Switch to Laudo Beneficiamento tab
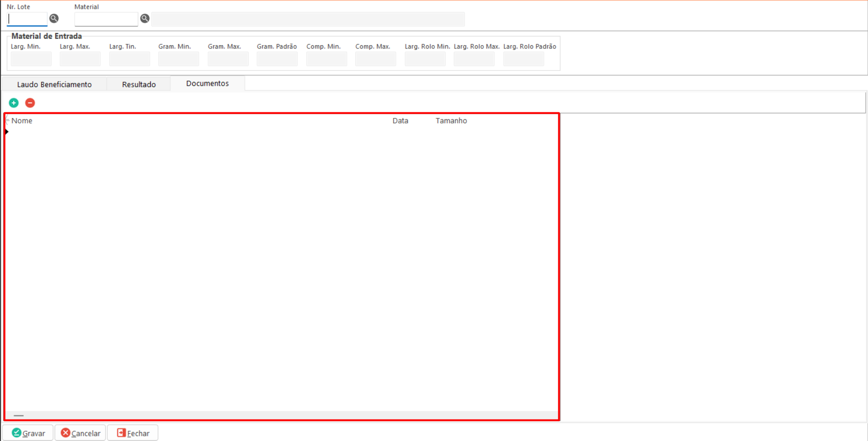868x441 pixels. 54,84
